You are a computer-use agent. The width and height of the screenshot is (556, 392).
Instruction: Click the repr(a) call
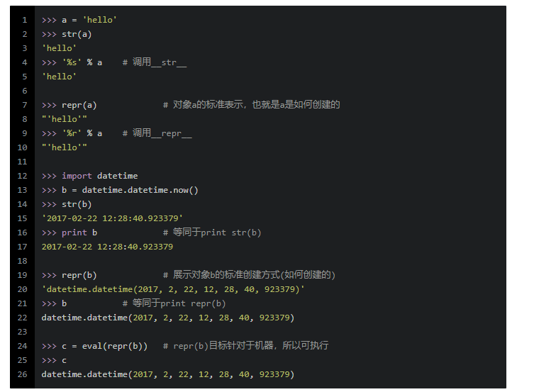tap(79, 105)
